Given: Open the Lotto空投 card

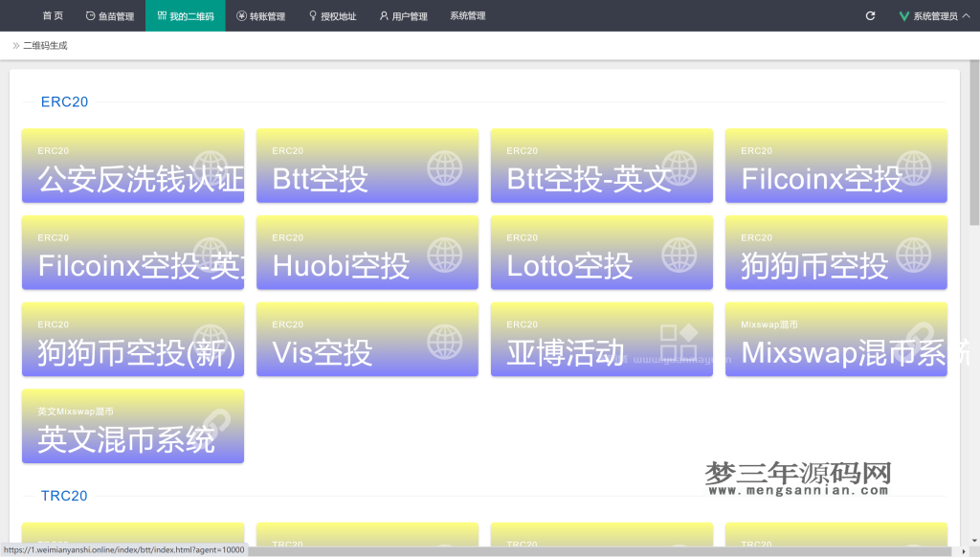Looking at the screenshot, I should click(601, 253).
